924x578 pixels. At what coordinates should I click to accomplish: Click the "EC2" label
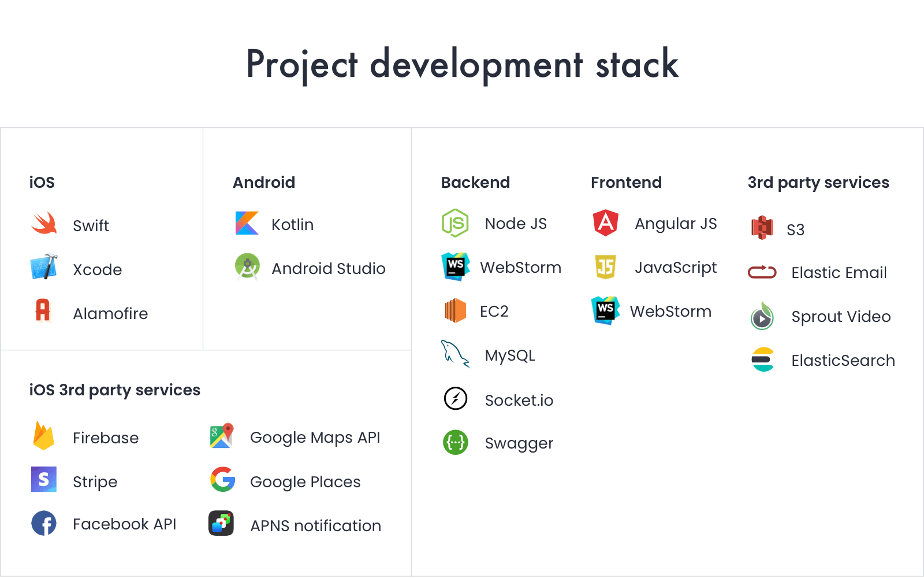point(494,311)
